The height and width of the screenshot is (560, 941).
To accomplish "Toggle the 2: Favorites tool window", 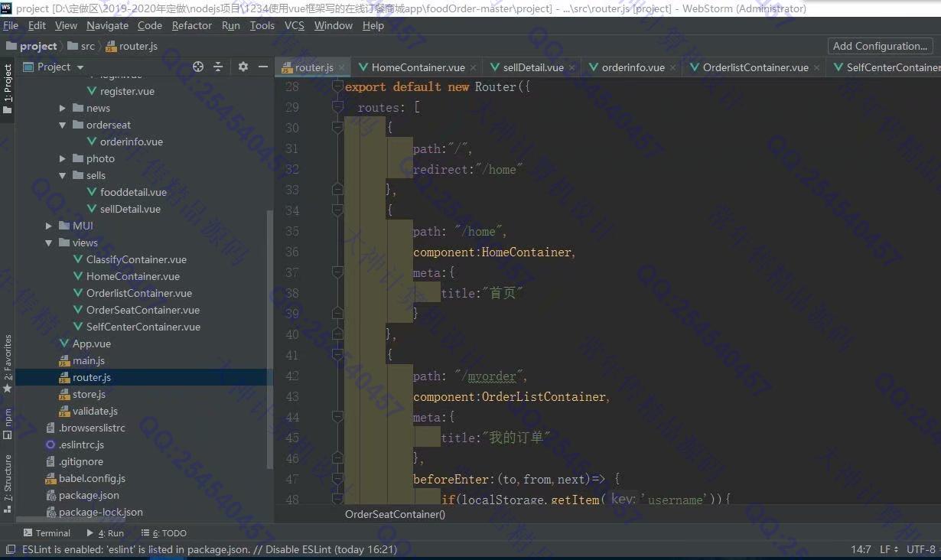I will [x=8, y=363].
